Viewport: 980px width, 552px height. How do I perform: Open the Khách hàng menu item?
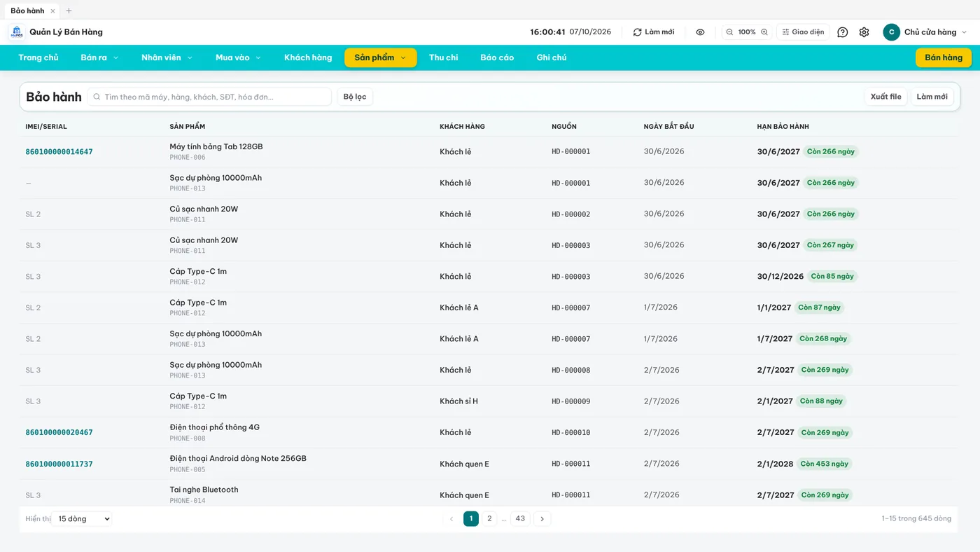point(308,57)
